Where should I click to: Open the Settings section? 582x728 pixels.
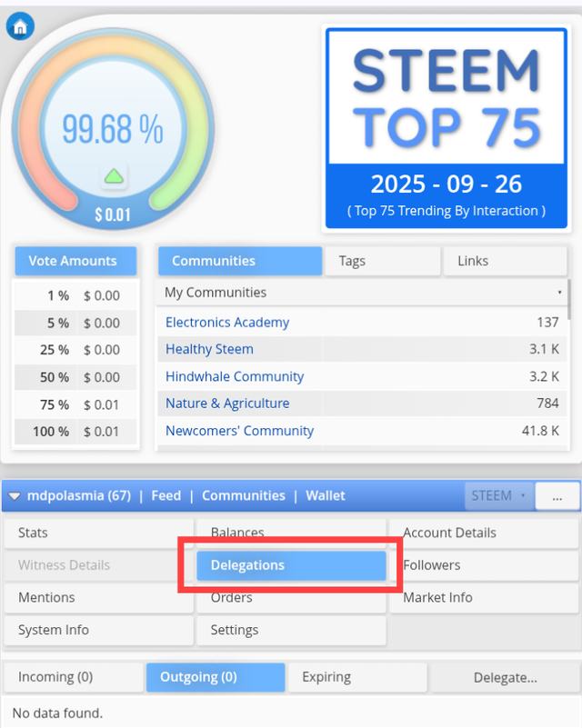[x=291, y=630]
